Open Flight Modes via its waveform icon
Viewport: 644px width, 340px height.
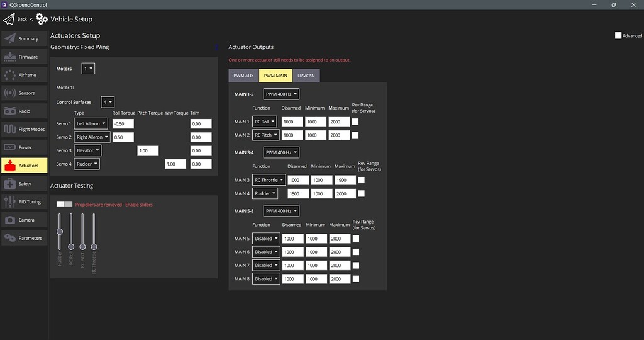[10, 130]
